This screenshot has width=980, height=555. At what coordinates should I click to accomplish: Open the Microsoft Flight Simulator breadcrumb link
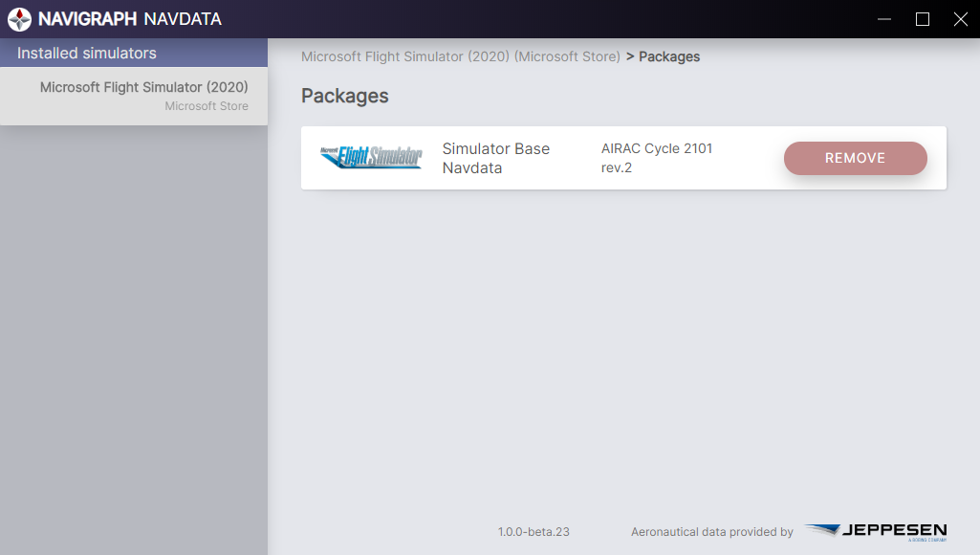pyautogui.click(x=460, y=56)
